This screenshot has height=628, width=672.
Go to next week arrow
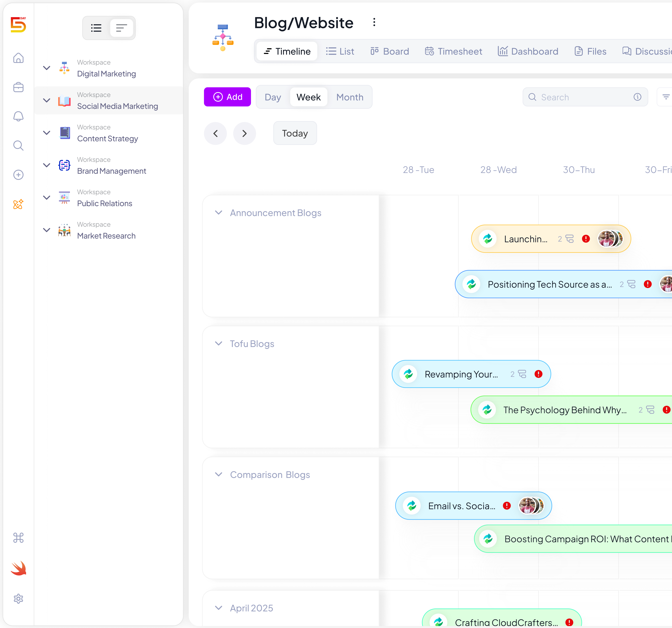[244, 134]
